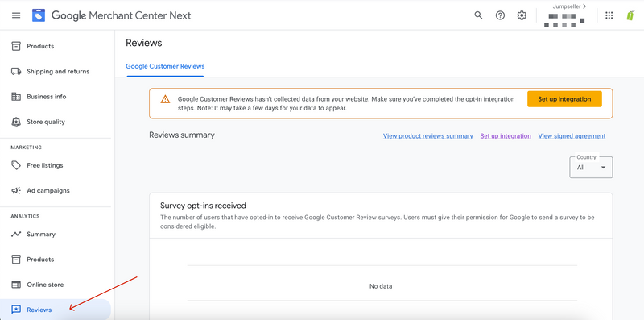Click the Google Merchant Center logo icon
Viewport: 644px width, 320px height.
[39, 15]
